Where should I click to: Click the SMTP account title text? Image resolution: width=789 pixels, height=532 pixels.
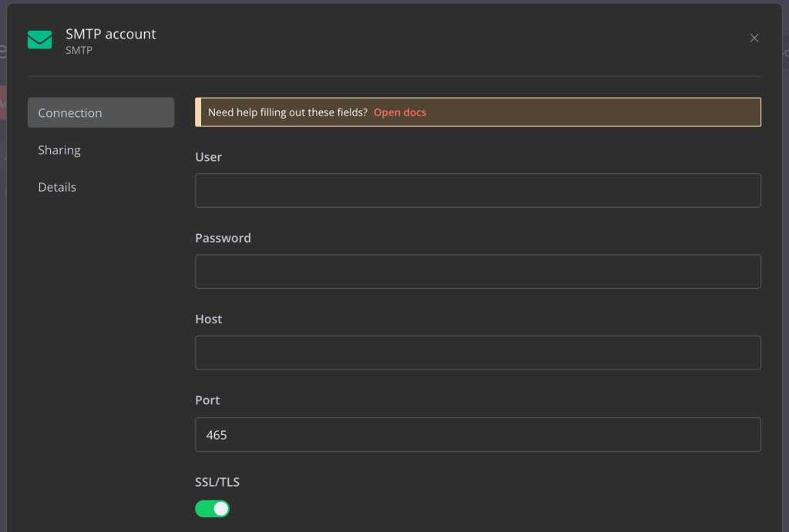click(111, 34)
